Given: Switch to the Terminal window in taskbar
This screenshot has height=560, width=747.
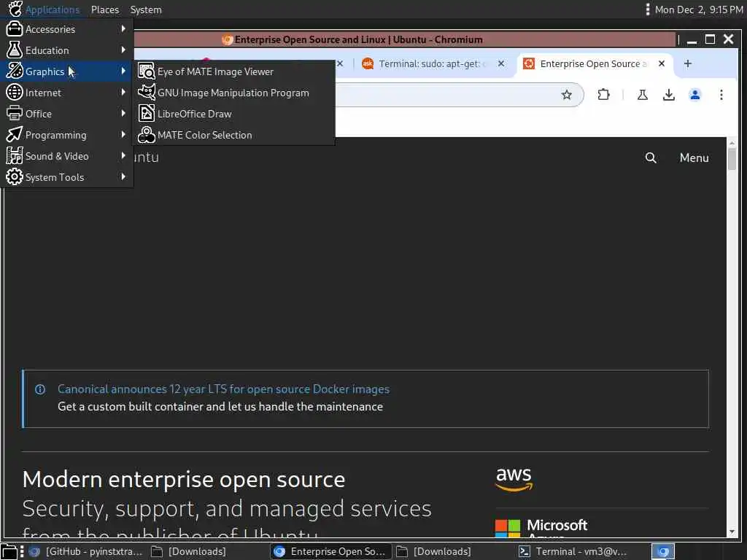Looking at the screenshot, I should [x=573, y=551].
